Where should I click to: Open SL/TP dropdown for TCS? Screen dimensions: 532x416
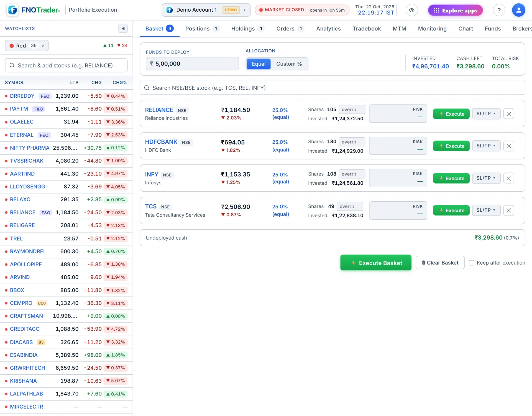click(486, 210)
